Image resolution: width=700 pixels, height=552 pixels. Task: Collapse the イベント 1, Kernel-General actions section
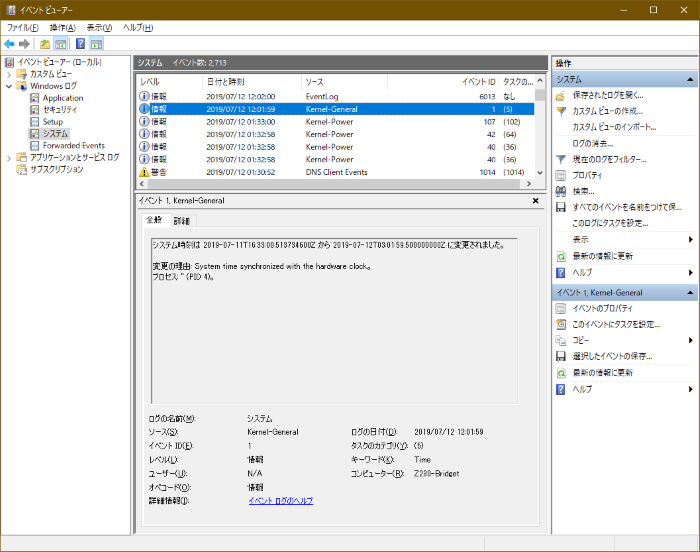[690, 293]
